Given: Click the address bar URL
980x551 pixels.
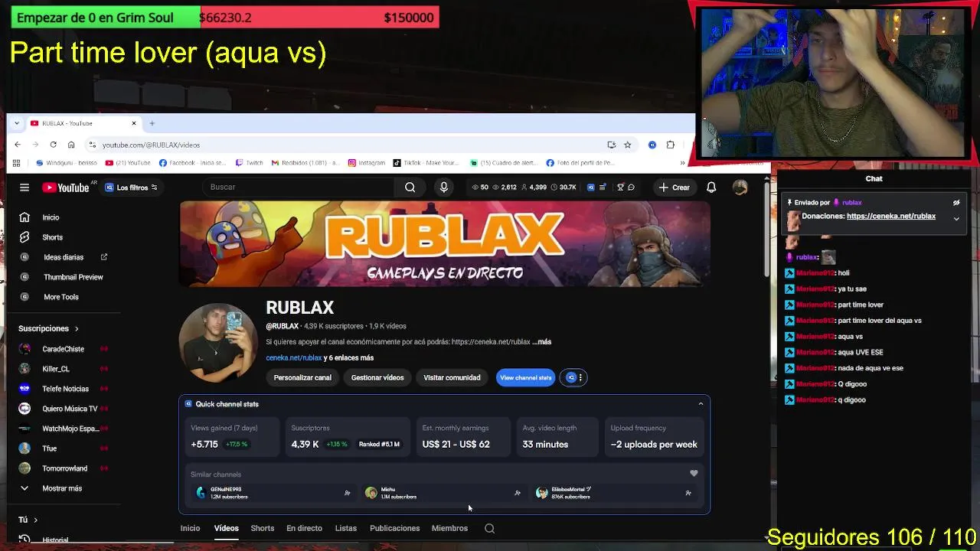Looking at the screenshot, I should 151,145.
